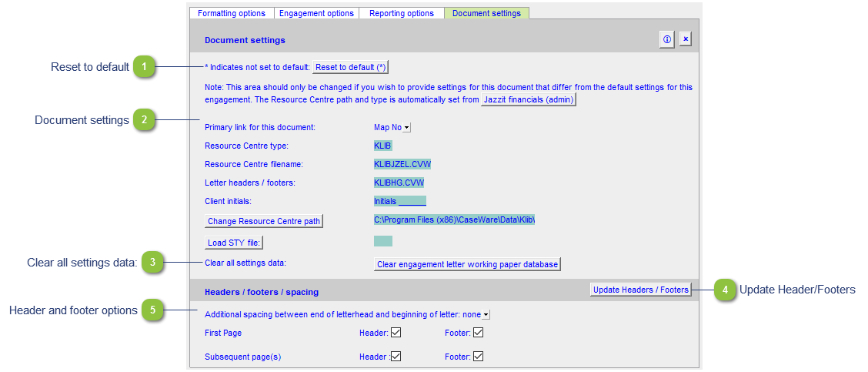Open the additional spacing 'none' dropdown
The image size is (868, 372).
click(x=486, y=315)
